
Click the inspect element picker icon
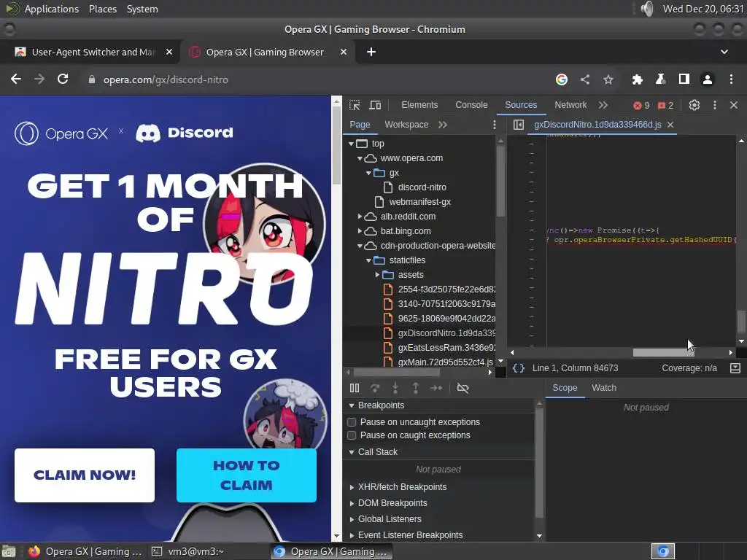tap(355, 105)
